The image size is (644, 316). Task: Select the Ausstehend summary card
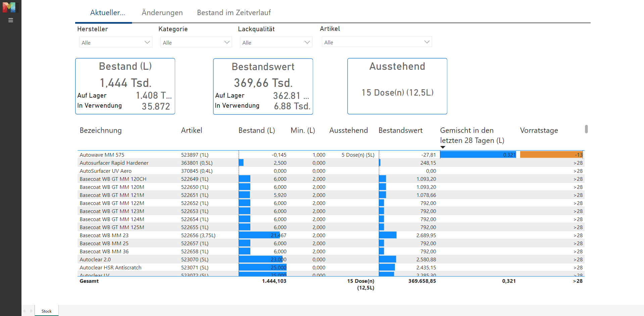tap(397, 86)
